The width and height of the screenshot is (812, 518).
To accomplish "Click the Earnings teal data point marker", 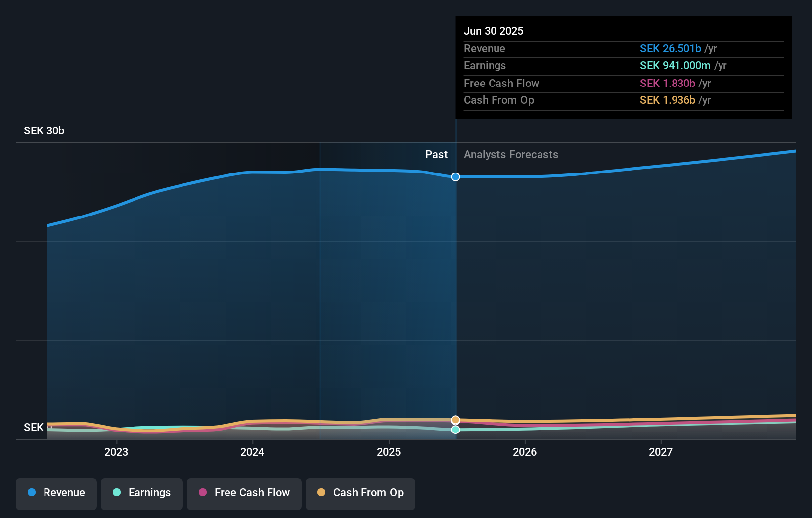I will pyautogui.click(x=455, y=430).
